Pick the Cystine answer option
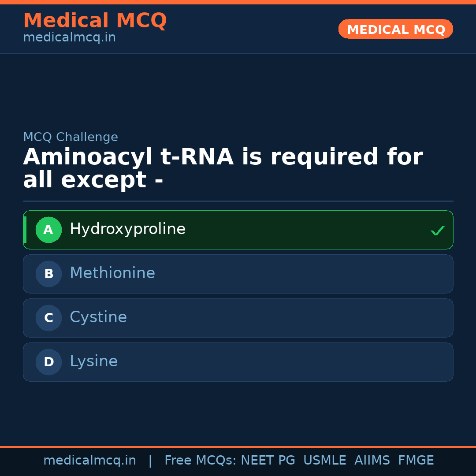476x476 pixels. [98, 317]
